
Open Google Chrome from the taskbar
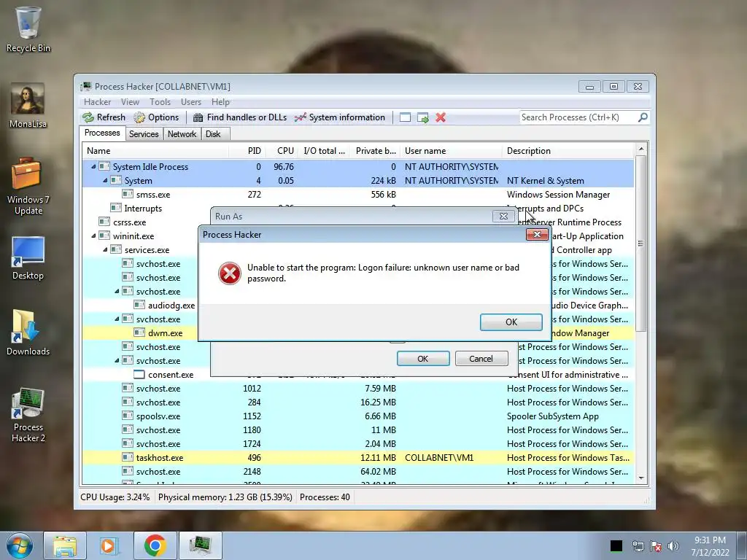[155, 545]
